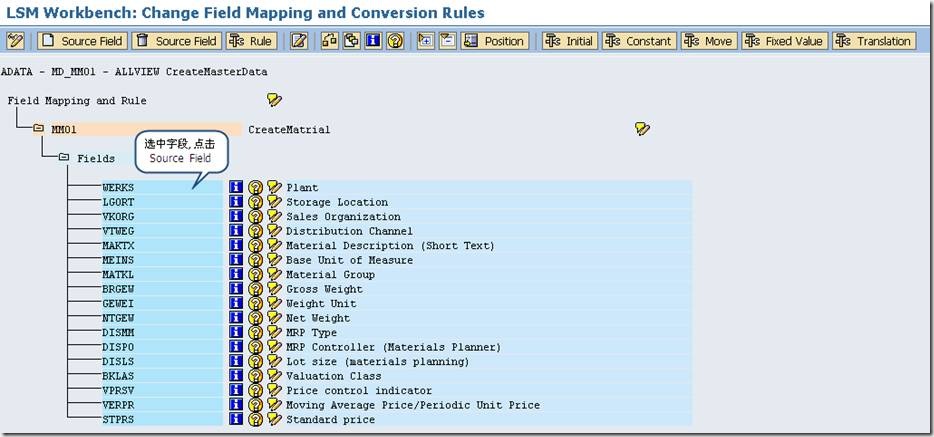The width and height of the screenshot is (934, 437).
Task: Click question icon on Price control indicator row
Action: (255, 391)
